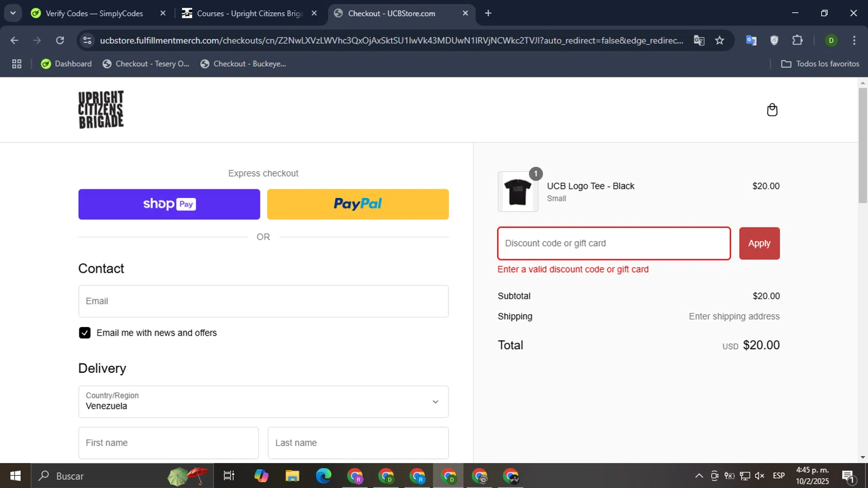Screen dimensions: 868x488
Task: Focus the First name field
Action: 168,443
